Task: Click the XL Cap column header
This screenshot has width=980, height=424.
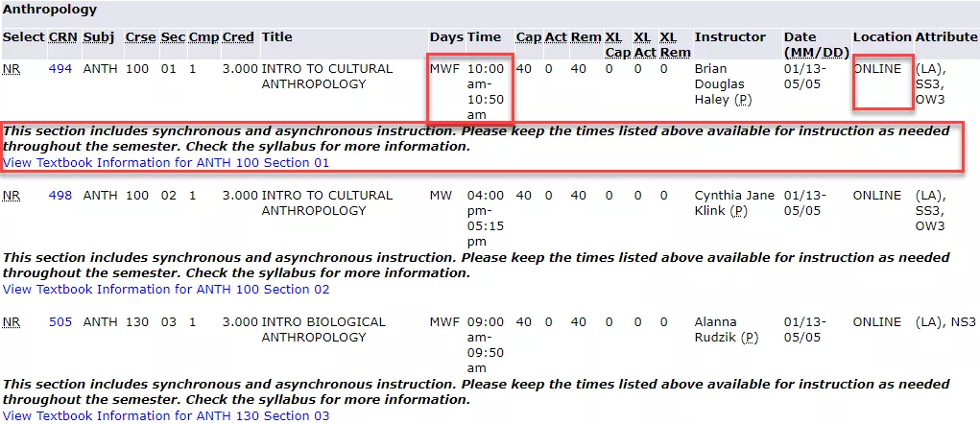Action: [x=617, y=46]
